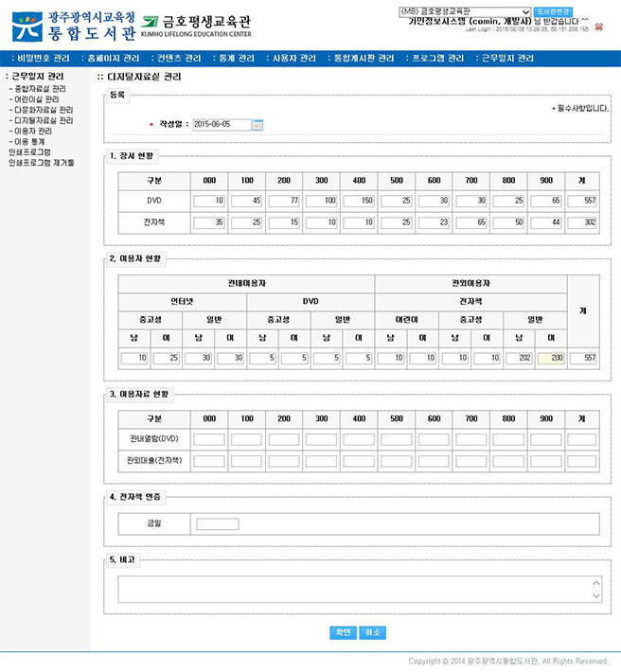Click the 작성일 date field 2015-06-05
This screenshot has height=672, width=621.
coord(222,124)
